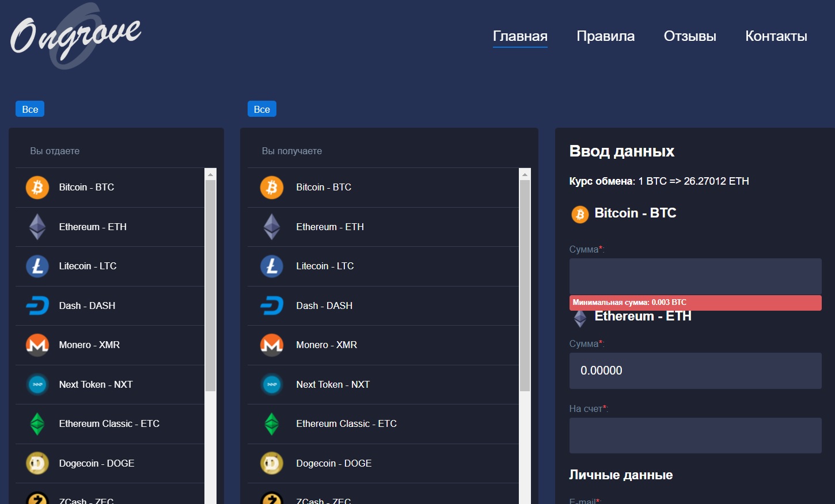Click the Ongrove logo

click(75, 36)
